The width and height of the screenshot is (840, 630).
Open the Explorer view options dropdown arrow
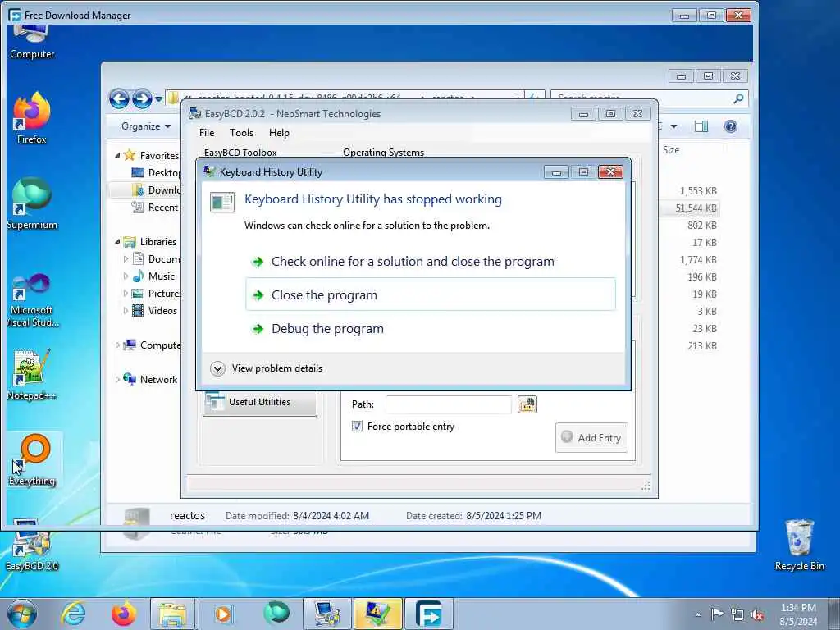pyautogui.click(x=674, y=126)
